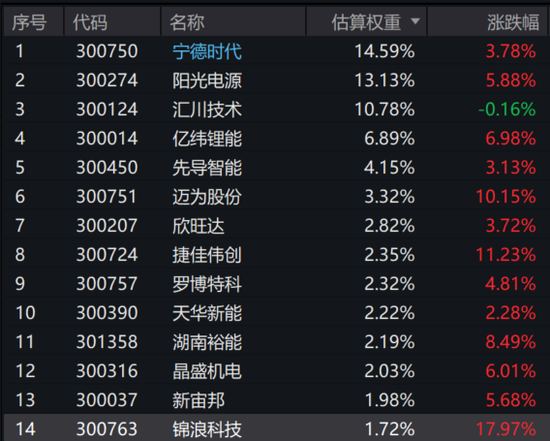Click weight value 4.15%
Viewport: 550px width, 441px height.
pyautogui.click(x=390, y=168)
